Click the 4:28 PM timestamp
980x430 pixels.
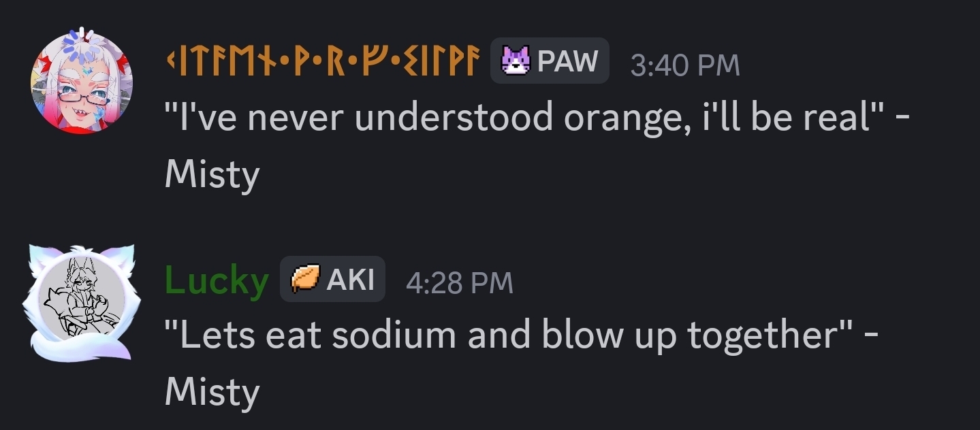tap(459, 282)
